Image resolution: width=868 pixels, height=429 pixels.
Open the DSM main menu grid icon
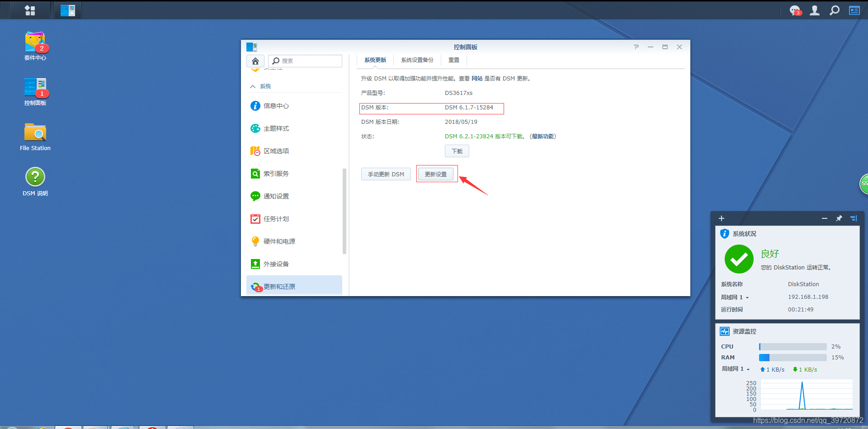30,10
